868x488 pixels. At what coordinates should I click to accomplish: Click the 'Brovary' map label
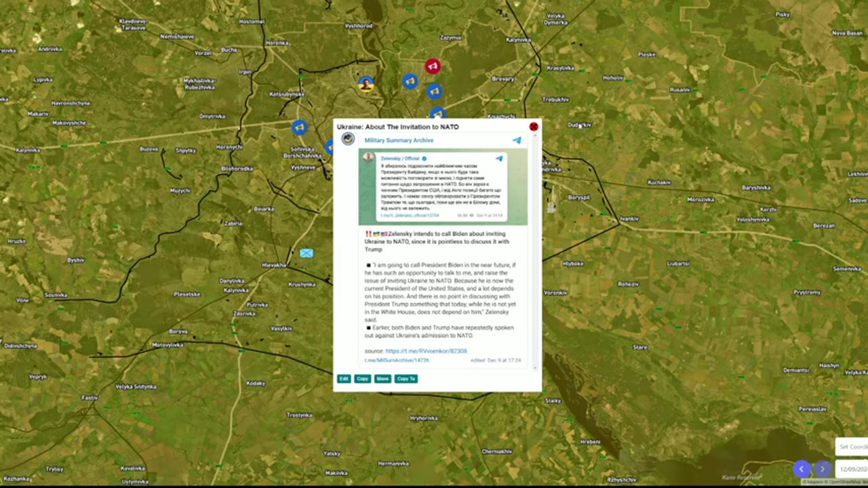(x=503, y=79)
